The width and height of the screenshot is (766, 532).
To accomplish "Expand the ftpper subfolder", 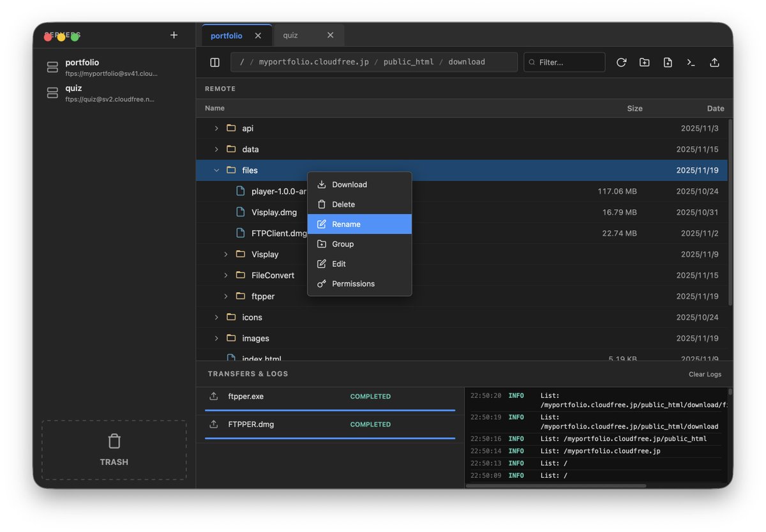I will [226, 296].
